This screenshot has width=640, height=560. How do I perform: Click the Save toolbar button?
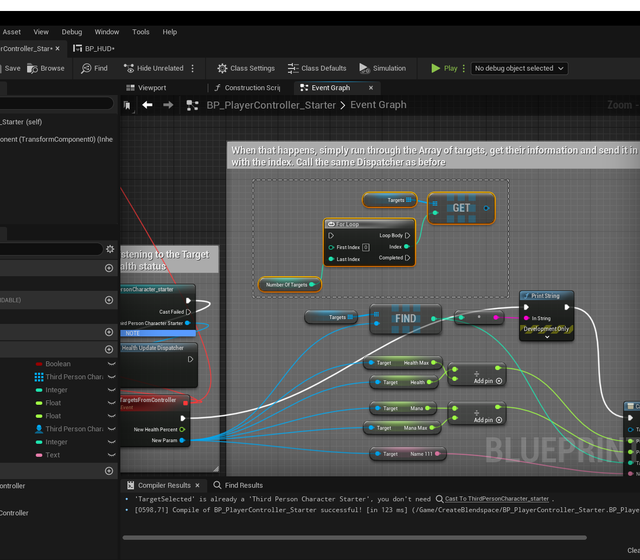coord(10,68)
